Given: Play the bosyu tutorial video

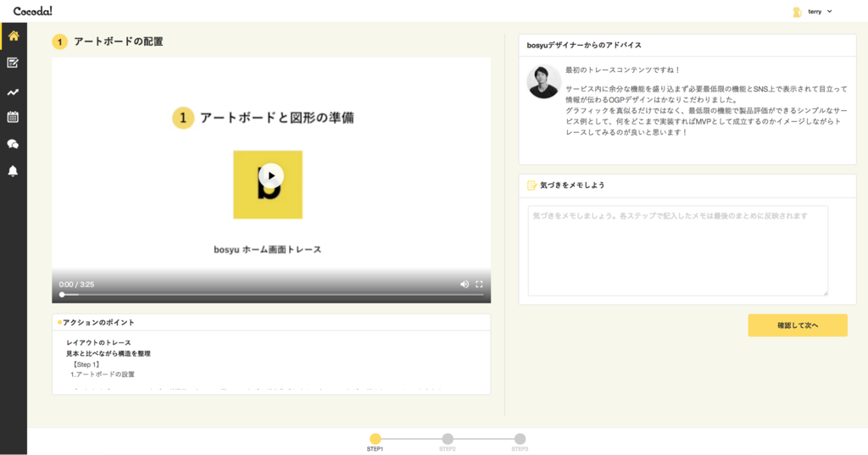Looking at the screenshot, I should pyautogui.click(x=270, y=175).
